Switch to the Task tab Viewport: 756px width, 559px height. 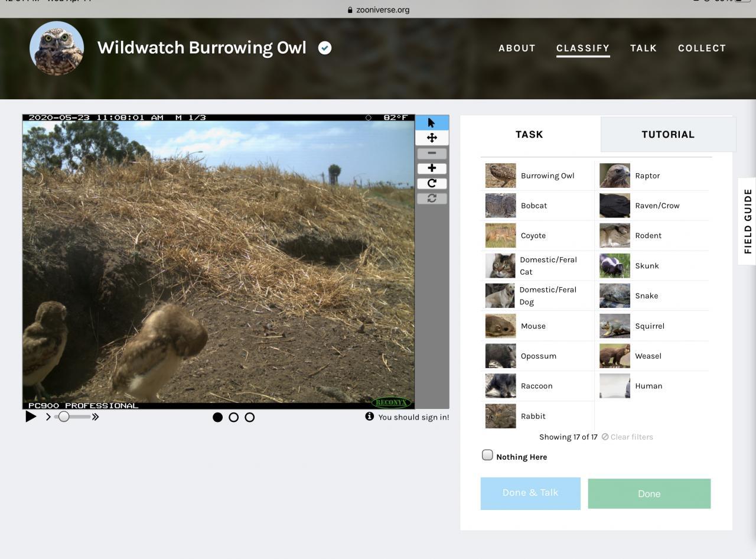[x=529, y=134]
